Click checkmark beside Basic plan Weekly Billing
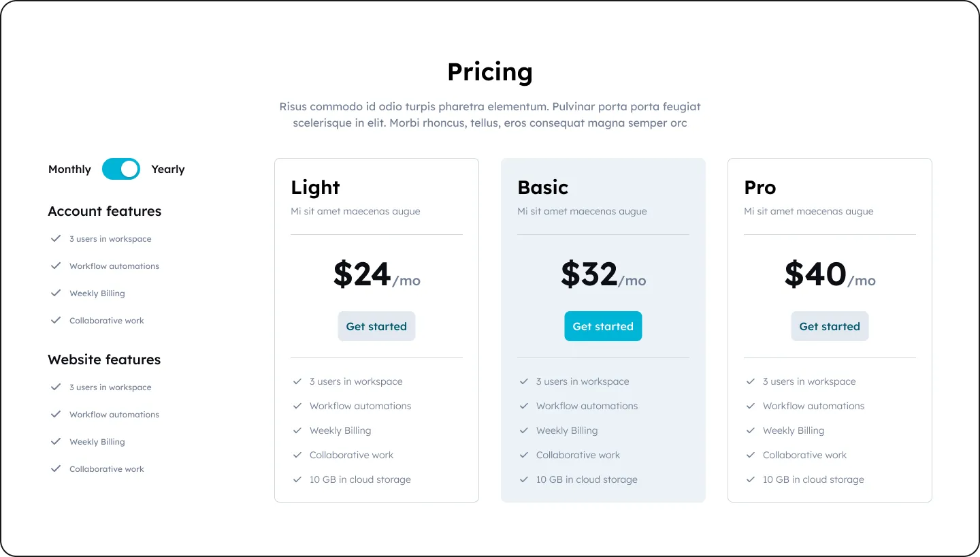The width and height of the screenshot is (980, 557). pos(524,430)
